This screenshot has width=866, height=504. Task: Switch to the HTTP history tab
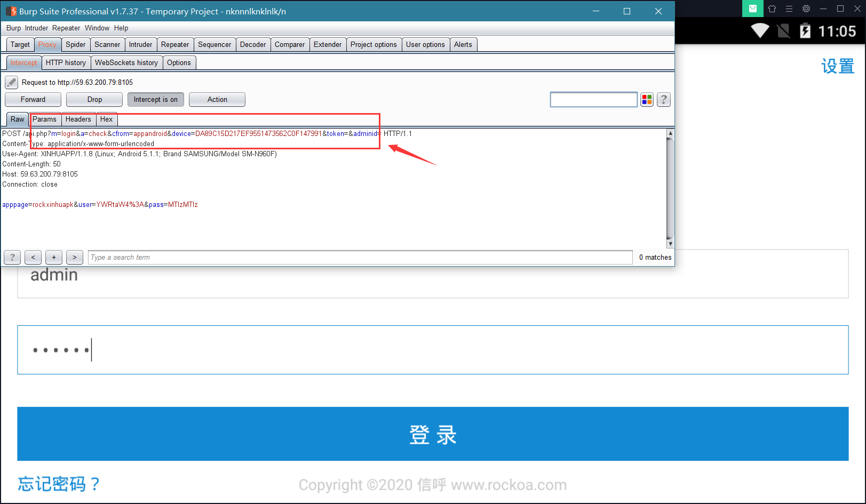tap(66, 63)
